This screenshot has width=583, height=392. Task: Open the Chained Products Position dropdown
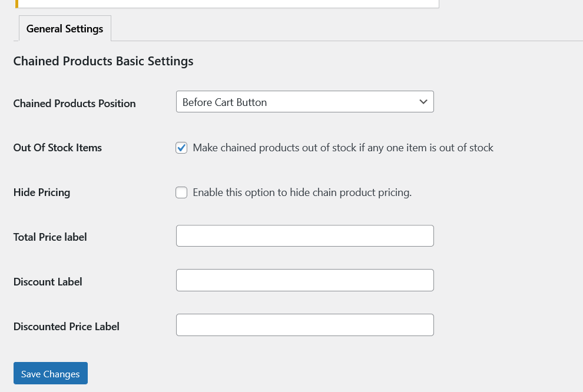pos(304,102)
